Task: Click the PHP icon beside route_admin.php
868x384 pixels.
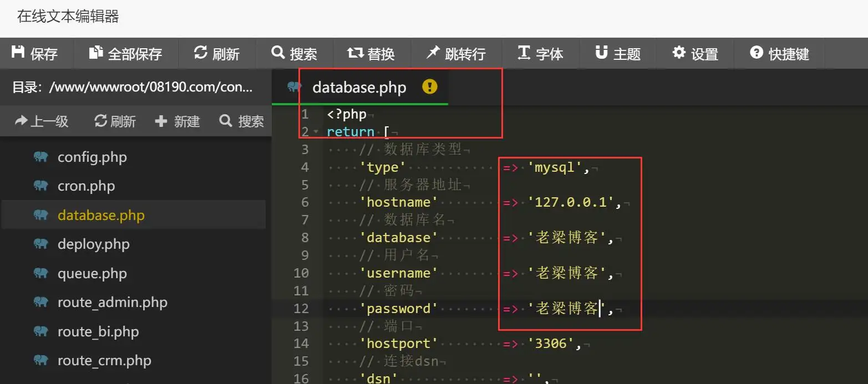Action: pyautogui.click(x=40, y=302)
